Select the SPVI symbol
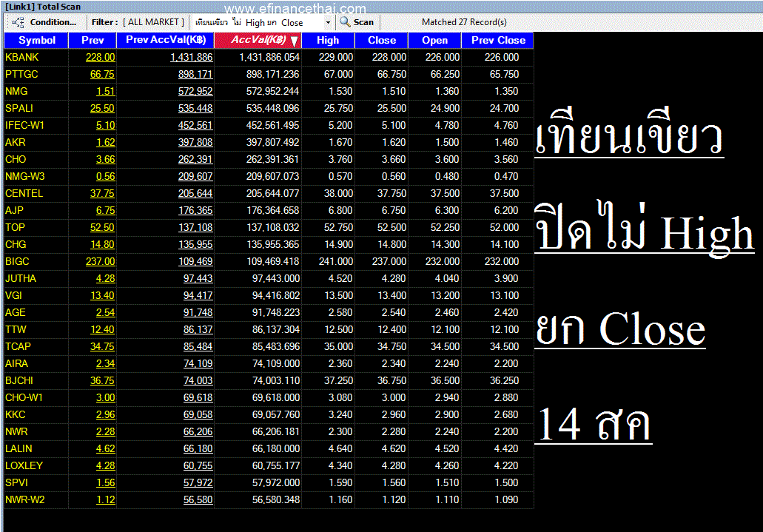Screen dimensions: 763x532 (x=16, y=483)
